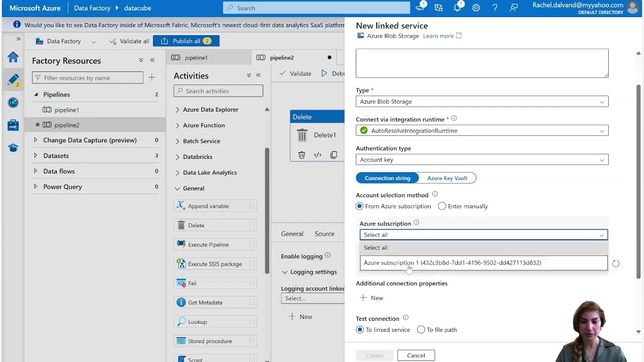
Task: Switch to Azure Key Vault toggle
Action: tap(447, 178)
